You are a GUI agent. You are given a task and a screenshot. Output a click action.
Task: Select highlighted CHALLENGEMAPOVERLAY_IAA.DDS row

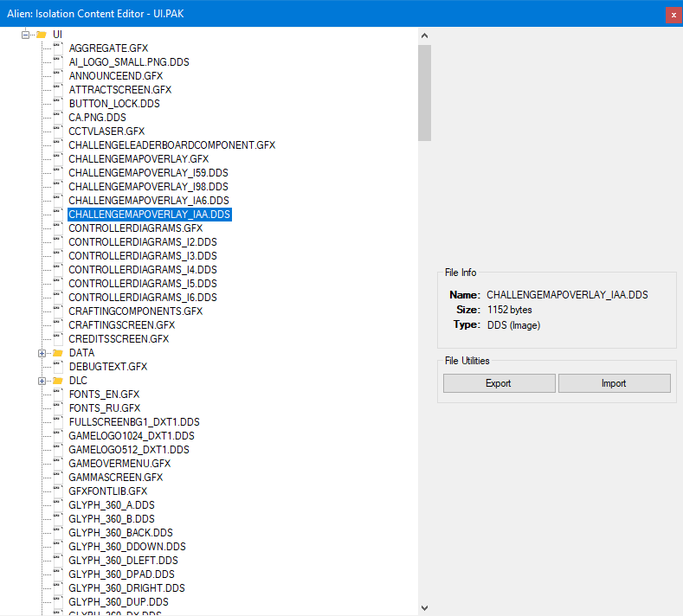coord(150,215)
